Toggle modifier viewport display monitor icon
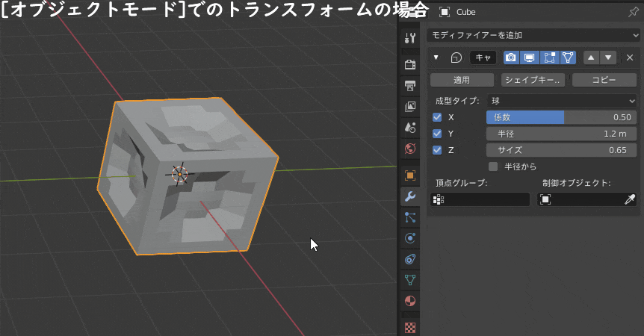This screenshot has height=336, width=644. click(530, 57)
